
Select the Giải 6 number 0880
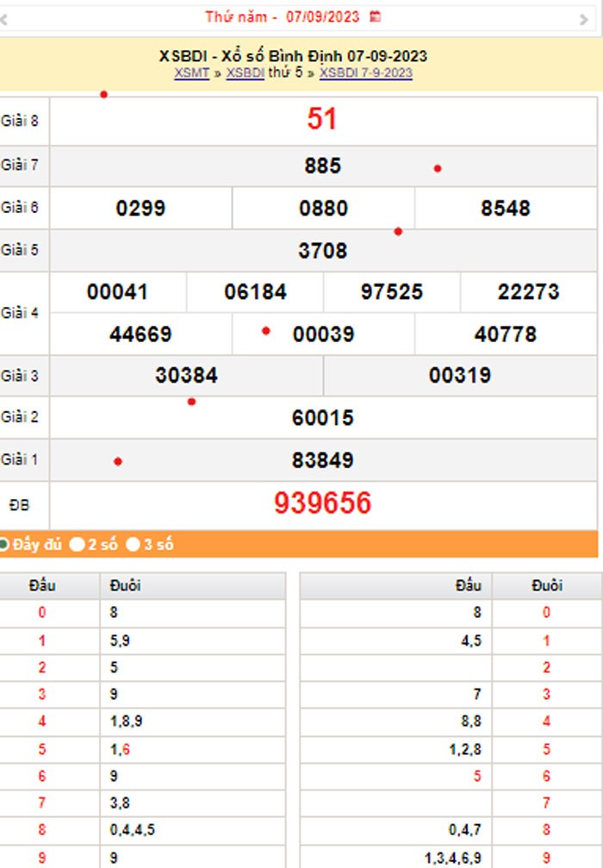(323, 209)
